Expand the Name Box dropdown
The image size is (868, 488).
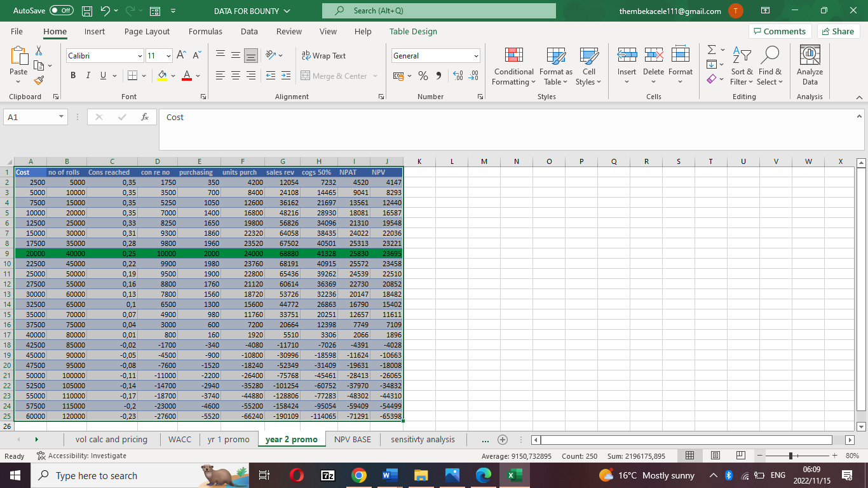pos(61,117)
